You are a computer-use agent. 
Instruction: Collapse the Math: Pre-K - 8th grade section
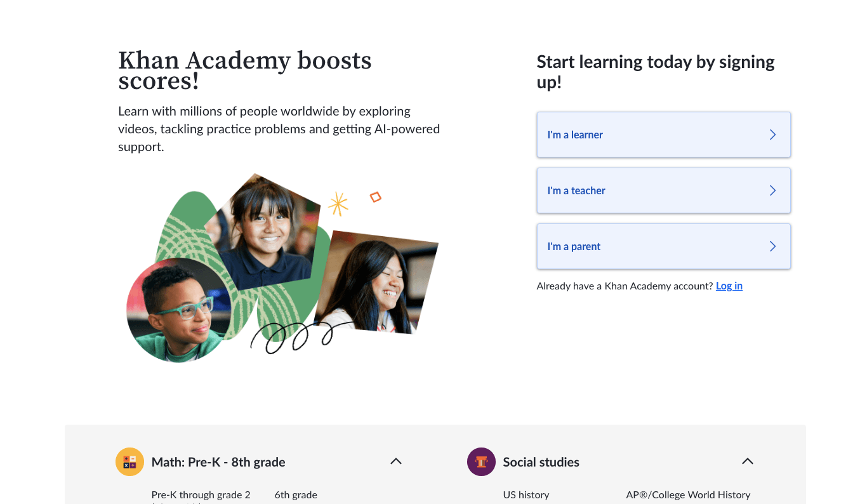396,461
